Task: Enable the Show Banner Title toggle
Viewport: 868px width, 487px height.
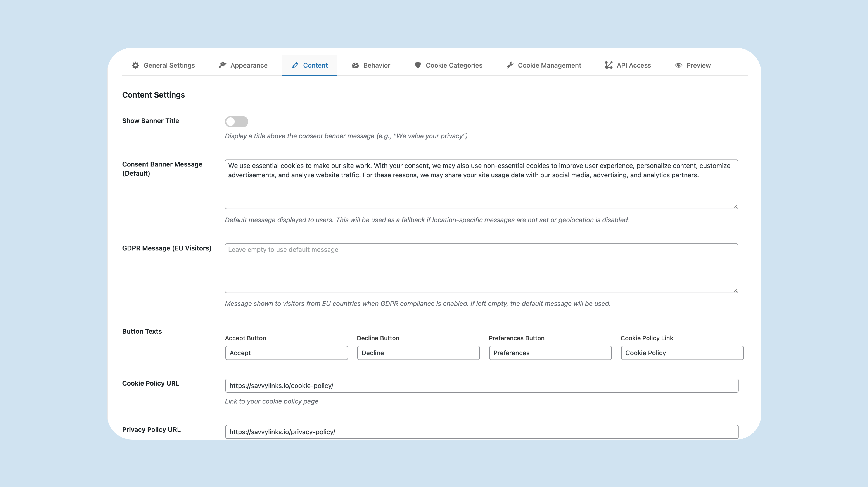Action: tap(237, 121)
